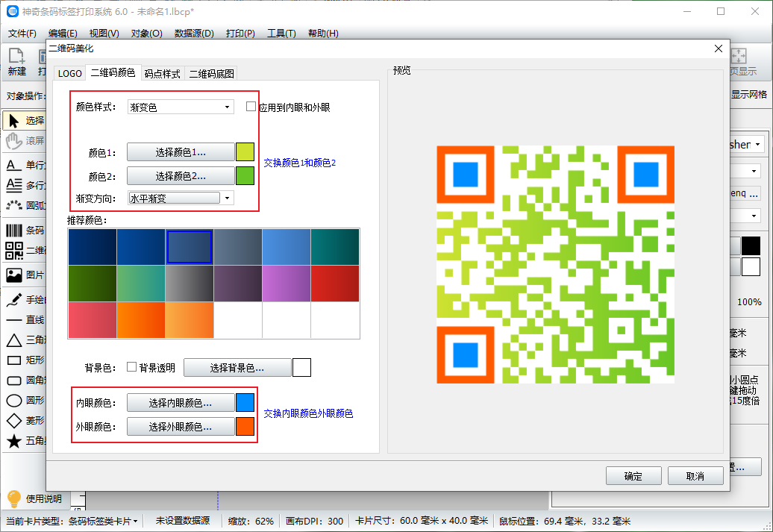Click the blue 内眼颜色 swatch
The image size is (773, 532).
click(245, 404)
